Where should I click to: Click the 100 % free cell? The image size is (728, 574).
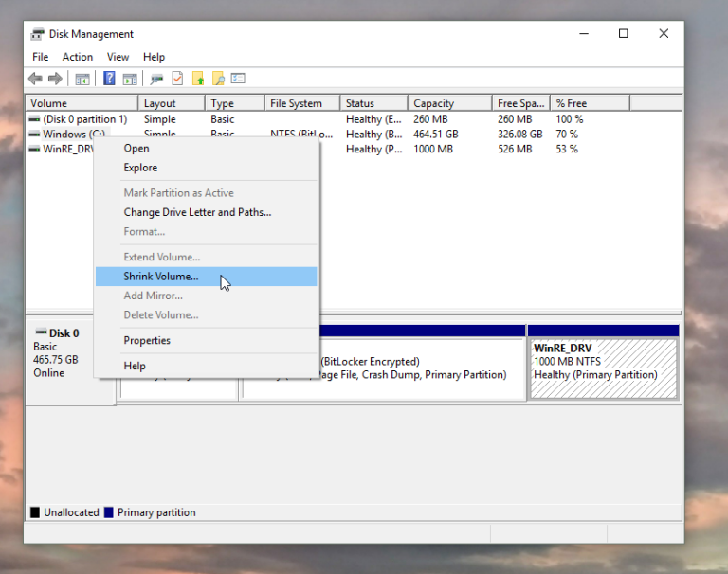[x=569, y=119]
